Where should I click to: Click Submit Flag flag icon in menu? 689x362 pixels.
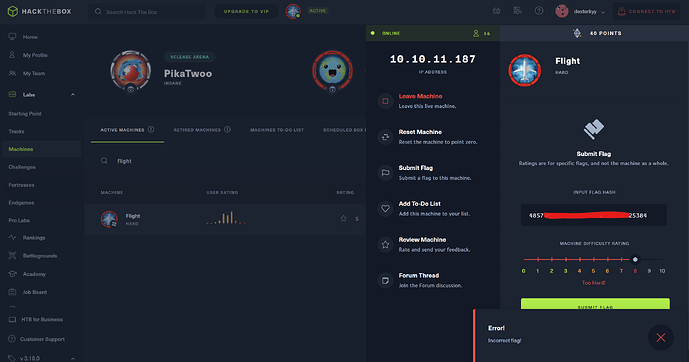(x=385, y=173)
